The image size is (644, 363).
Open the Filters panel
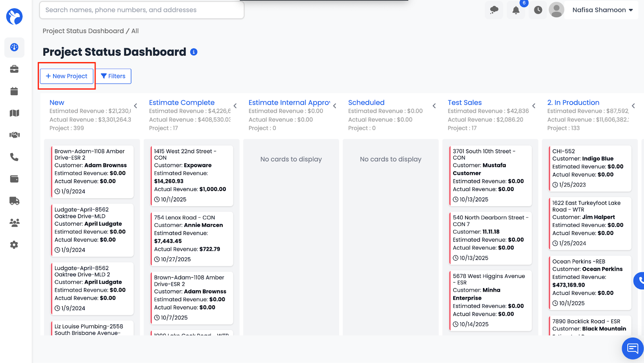click(x=113, y=76)
